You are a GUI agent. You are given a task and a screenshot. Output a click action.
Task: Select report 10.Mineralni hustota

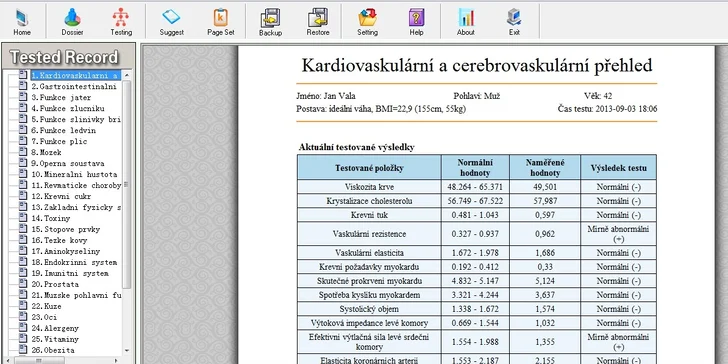[74, 175]
